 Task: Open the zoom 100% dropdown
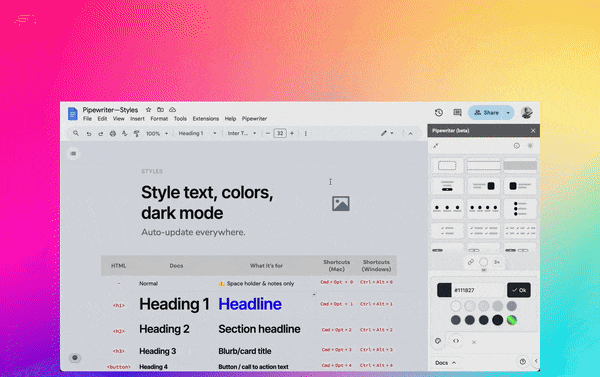click(157, 134)
